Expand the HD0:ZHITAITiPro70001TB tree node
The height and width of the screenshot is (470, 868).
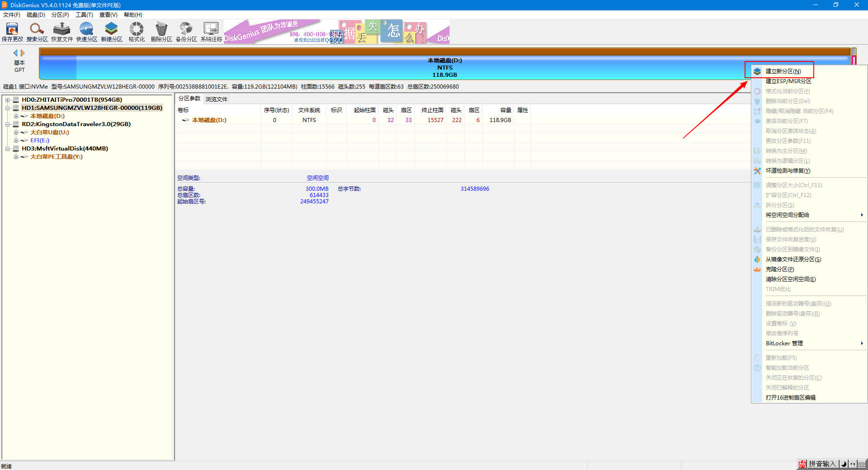click(x=8, y=100)
